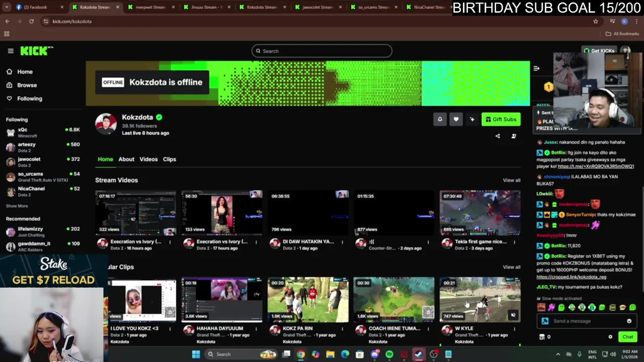This screenshot has height=362, width=644.
Task: Expand Show more under Following
Action: pos(17,206)
